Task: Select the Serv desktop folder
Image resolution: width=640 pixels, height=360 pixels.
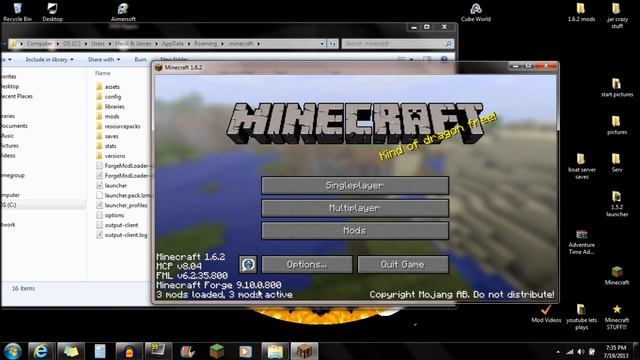Action: [x=617, y=162]
